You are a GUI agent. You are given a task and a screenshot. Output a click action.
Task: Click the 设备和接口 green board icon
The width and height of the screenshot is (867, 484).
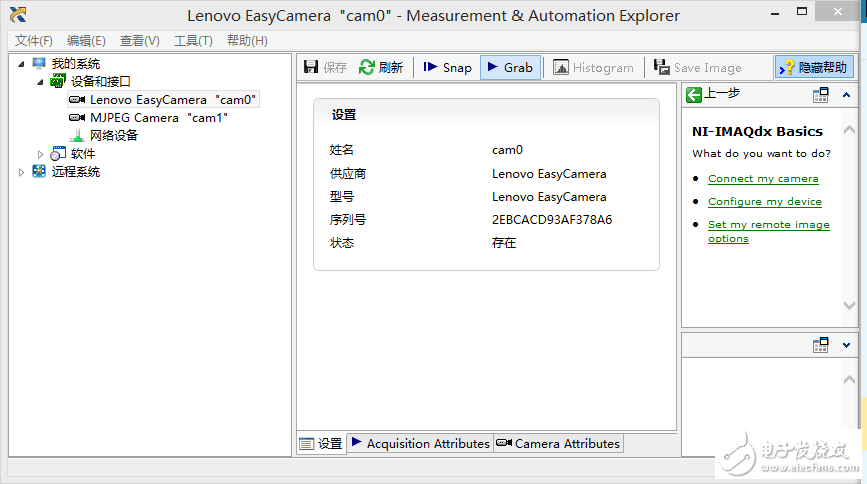58,81
